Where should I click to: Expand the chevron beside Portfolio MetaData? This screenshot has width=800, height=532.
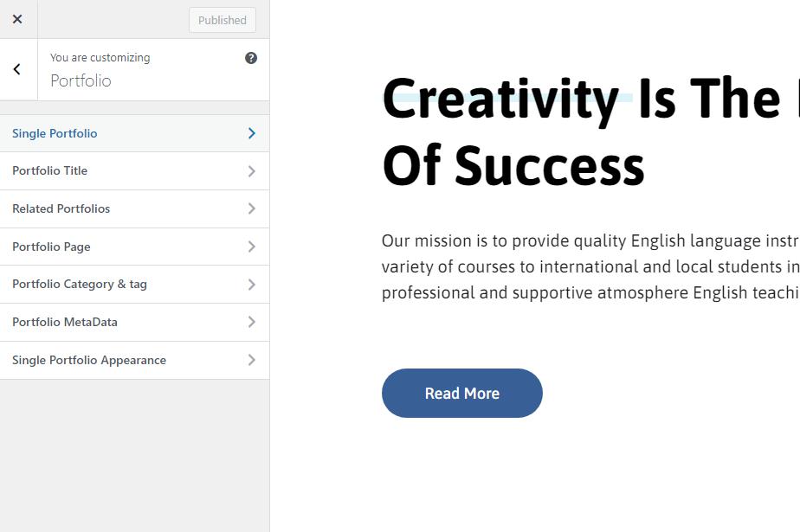252,322
